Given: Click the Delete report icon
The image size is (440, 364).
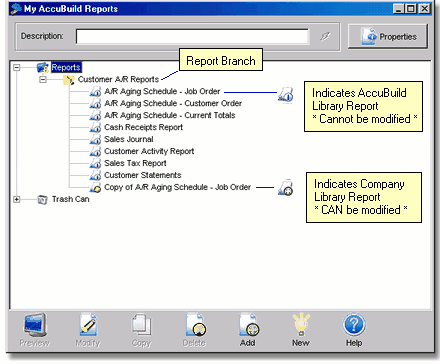Looking at the screenshot, I should click(195, 325).
